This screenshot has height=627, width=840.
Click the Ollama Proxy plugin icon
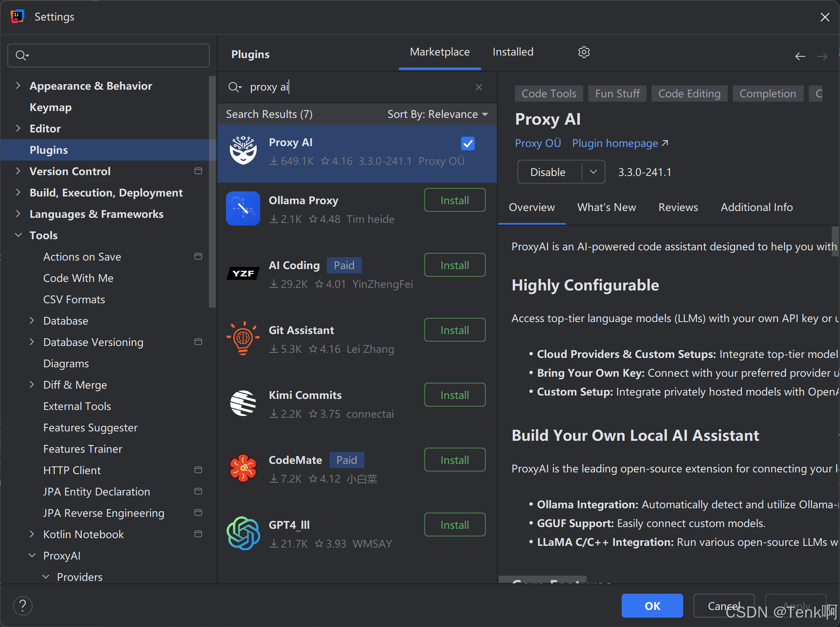(243, 208)
